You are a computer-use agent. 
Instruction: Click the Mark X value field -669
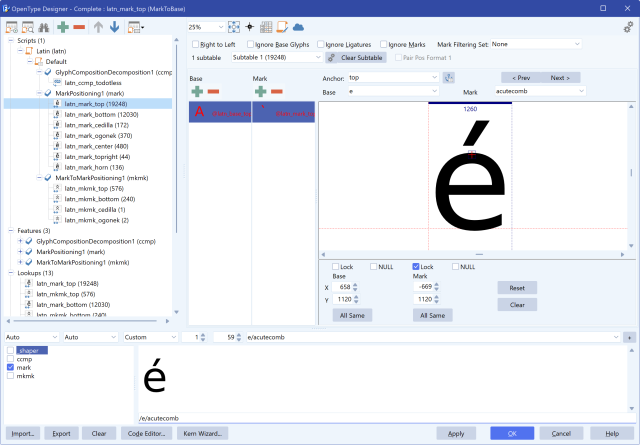(423, 287)
